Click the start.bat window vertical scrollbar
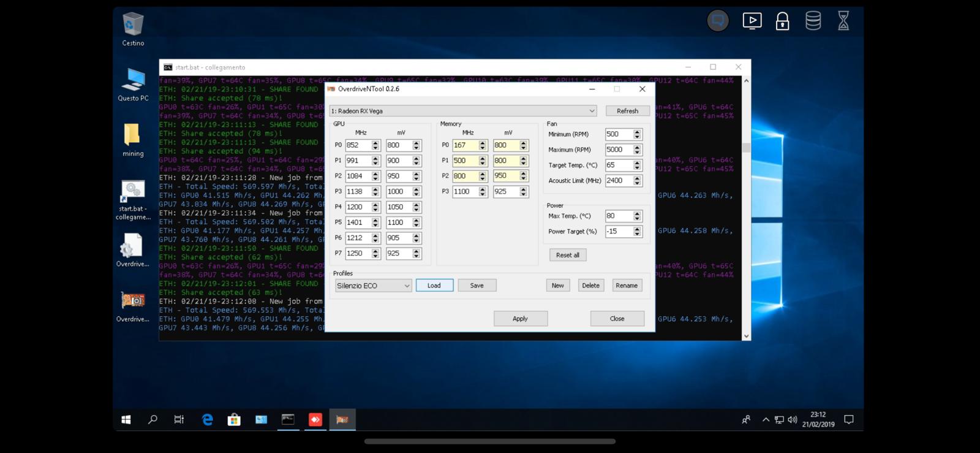The image size is (980, 453). [746, 208]
